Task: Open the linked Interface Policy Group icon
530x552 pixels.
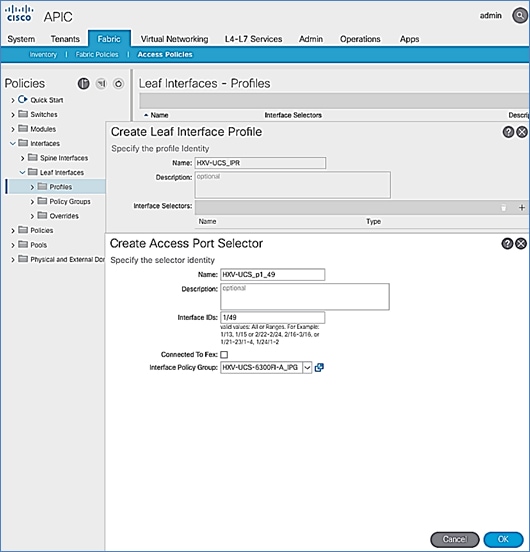Action: tap(319, 368)
